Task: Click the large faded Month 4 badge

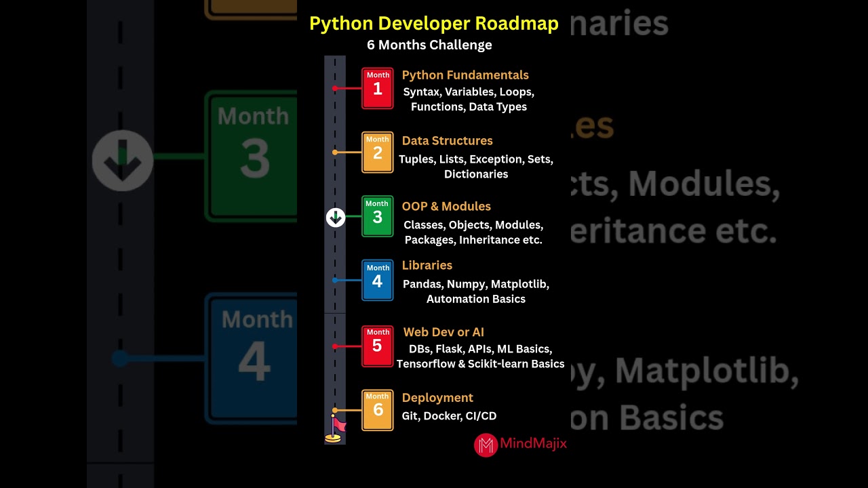Action: click(x=251, y=357)
